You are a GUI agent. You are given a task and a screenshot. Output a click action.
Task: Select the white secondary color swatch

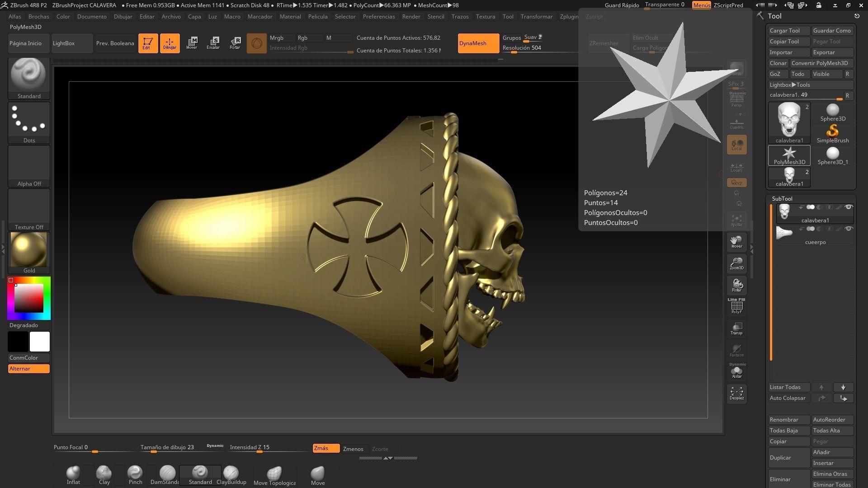pyautogui.click(x=40, y=342)
